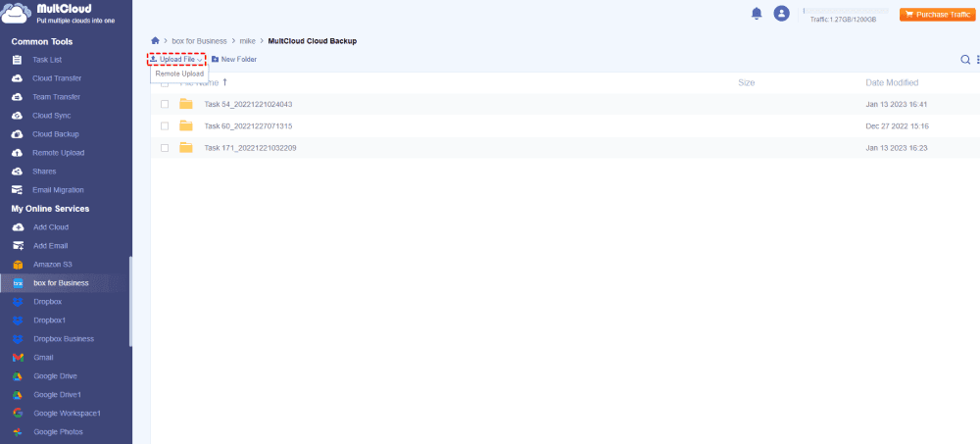Open Team Transfer icon in Common Tools
Screen dimensions: 980x444
[x=18, y=97]
